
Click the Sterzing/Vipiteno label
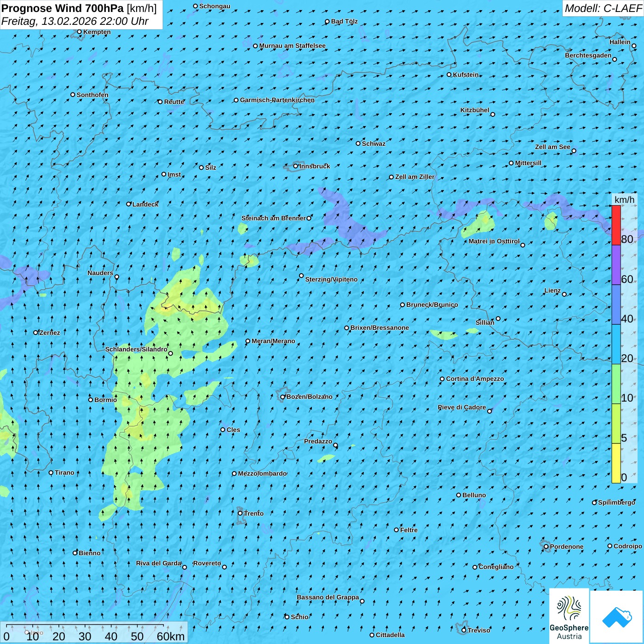(x=331, y=279)
